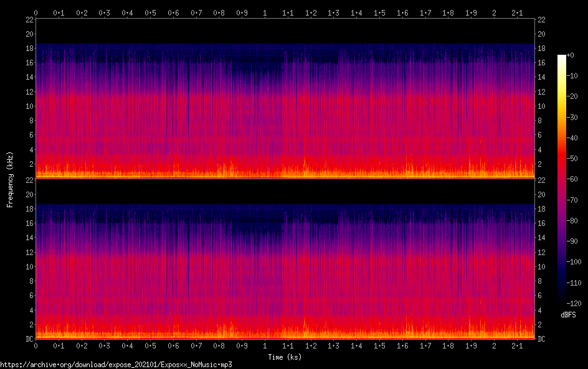Click the upper channel spectrogram plot

[285, 98]
